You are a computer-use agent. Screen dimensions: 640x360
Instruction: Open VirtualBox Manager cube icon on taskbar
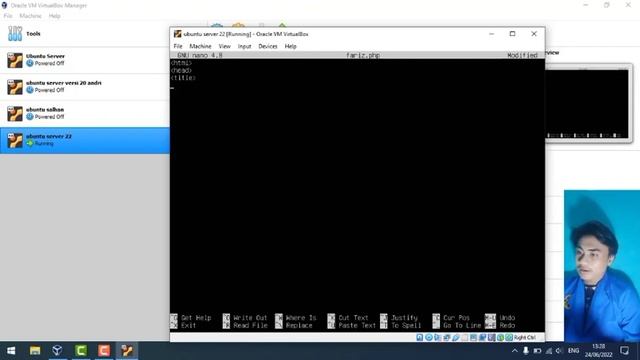(x=58, y=351)
